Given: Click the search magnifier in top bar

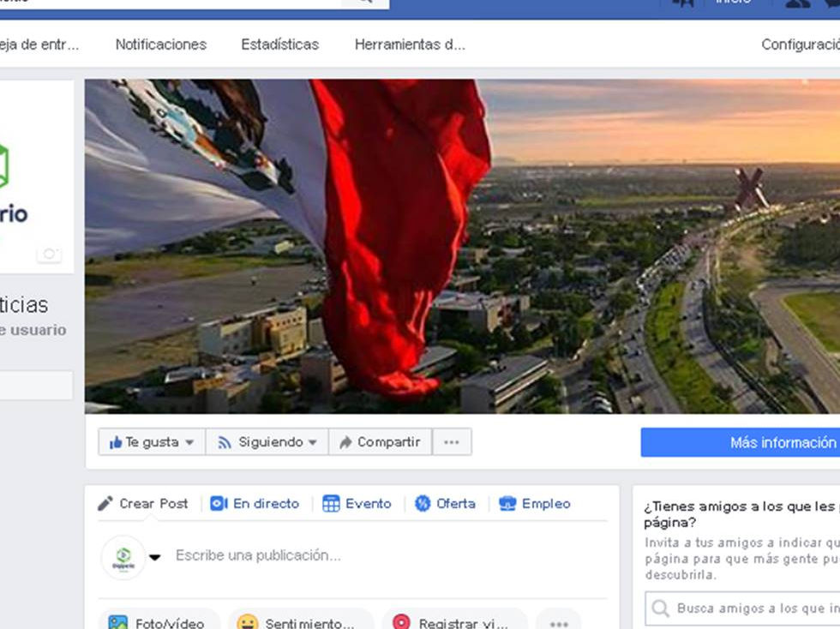Looking at the screenshot, I should coord(365,2).
